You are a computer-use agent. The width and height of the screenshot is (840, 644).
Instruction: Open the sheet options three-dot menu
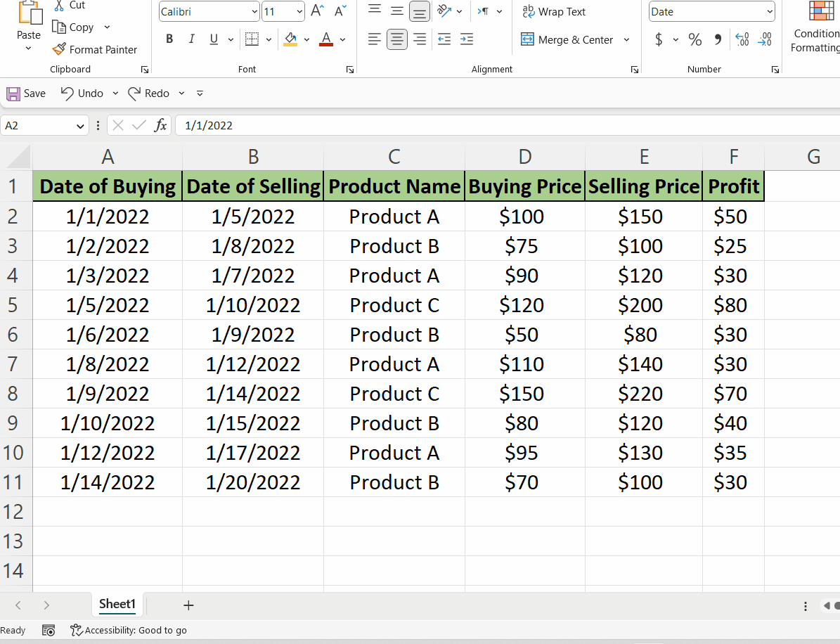tap(805, 606)
